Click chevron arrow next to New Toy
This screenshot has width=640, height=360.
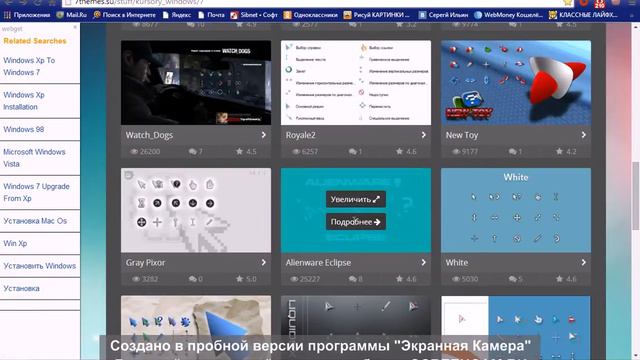pyautogui.click(x=584, y=135)
